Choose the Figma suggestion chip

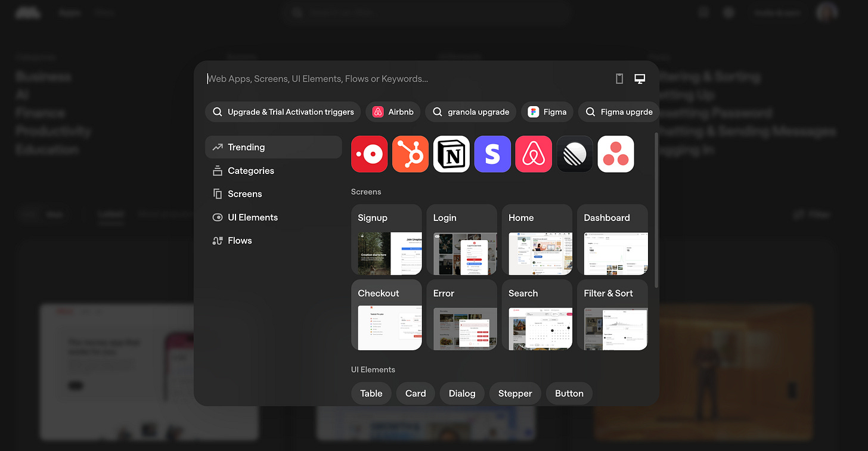(548, 112)
